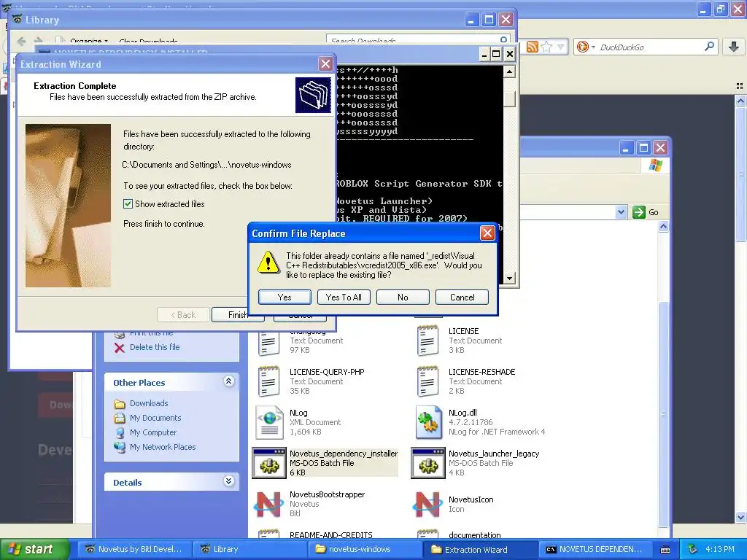Click Yes in Confirm File Replace dialog
The height and width of the screenshot is (560, 747).
[285, 297]
